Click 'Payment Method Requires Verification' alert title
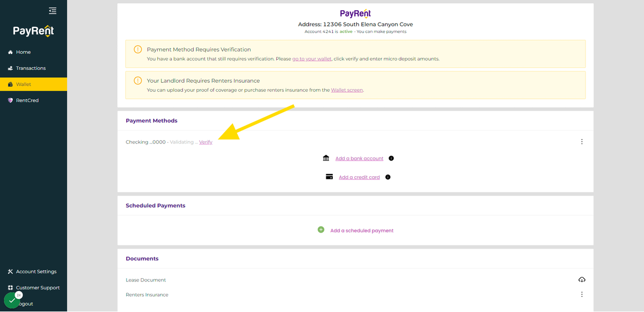 [199, 49]
